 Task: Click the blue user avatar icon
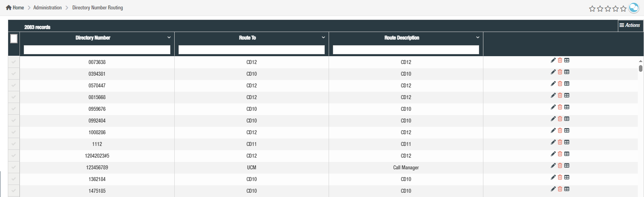(x=634, y=8)
